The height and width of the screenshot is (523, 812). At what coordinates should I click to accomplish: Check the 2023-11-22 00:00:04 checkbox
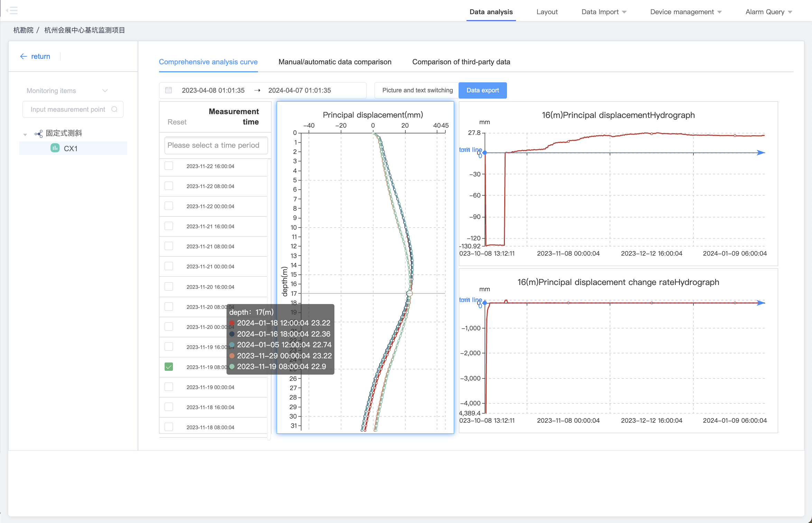169,206
